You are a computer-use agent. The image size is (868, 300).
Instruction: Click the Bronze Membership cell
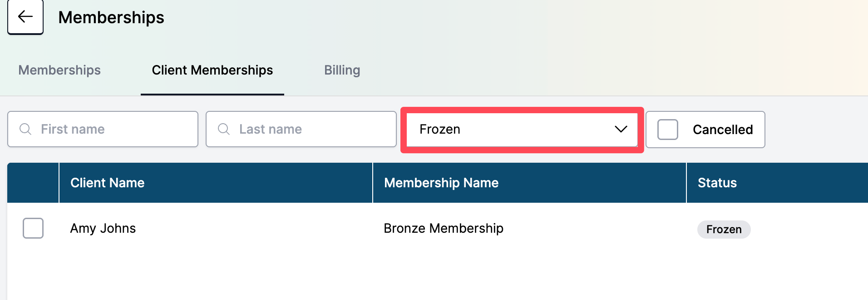[x=444, y=228]
